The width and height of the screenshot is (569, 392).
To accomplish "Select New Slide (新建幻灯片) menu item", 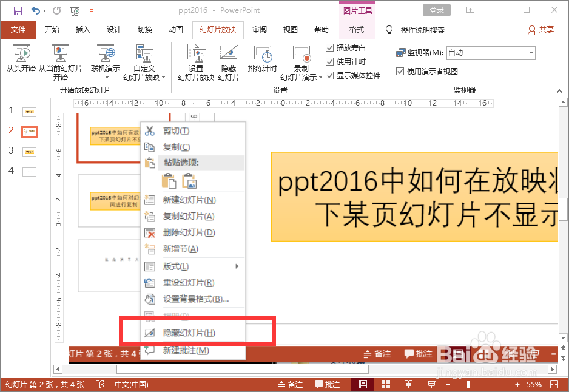I will (x=194, y=200).
